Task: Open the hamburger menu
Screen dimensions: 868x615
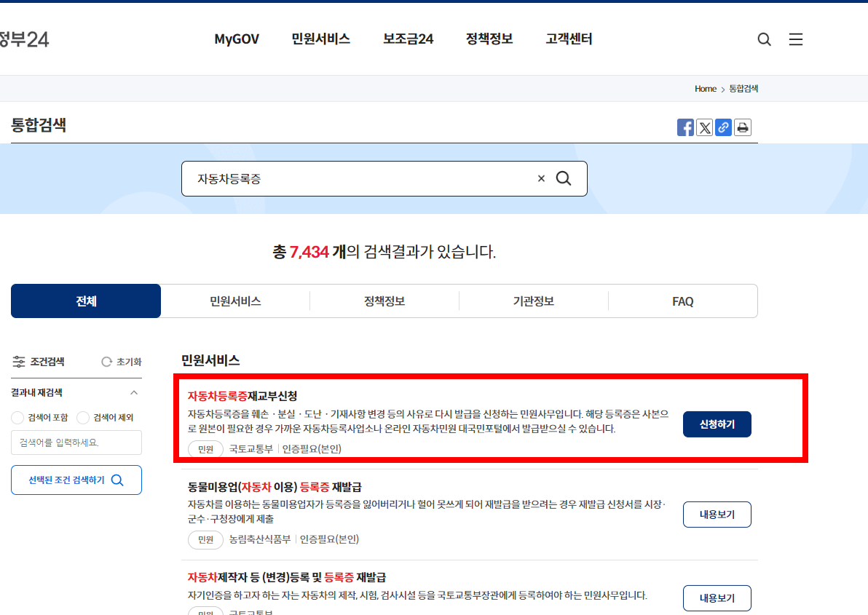Action: point(796,39)
